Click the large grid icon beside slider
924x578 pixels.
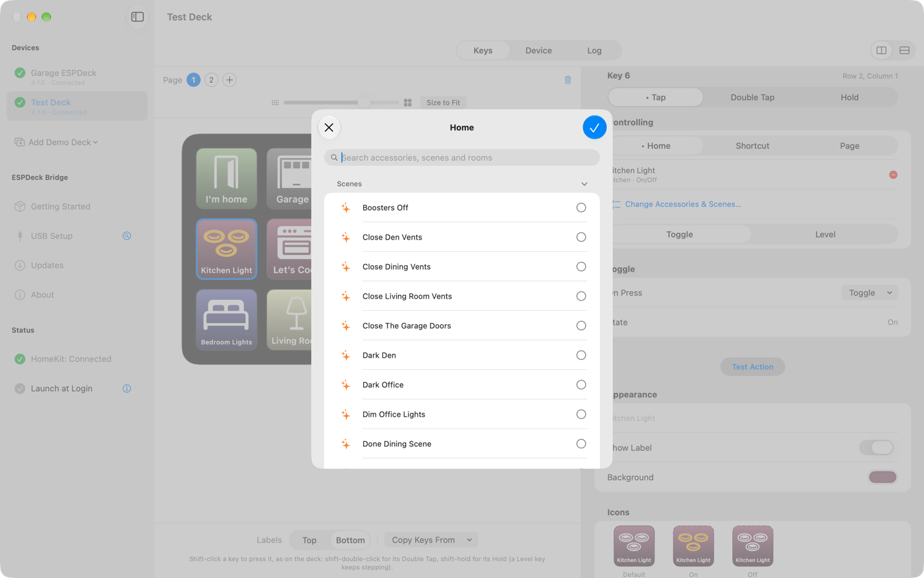click(407, 103)
